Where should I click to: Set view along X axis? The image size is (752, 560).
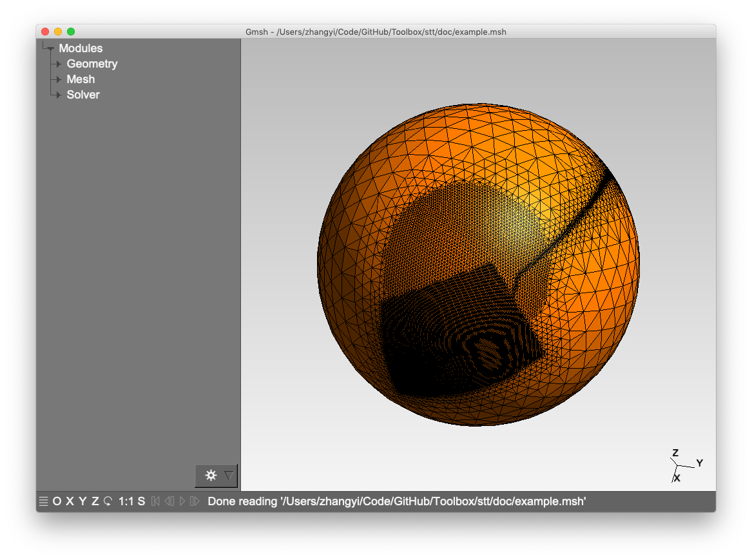(x=70, y=501)
